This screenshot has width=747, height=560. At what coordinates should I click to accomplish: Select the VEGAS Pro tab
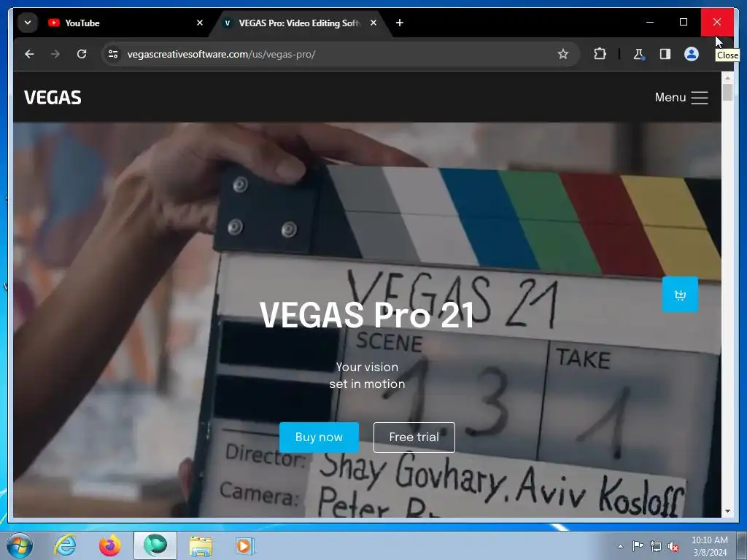click(300, 23)
